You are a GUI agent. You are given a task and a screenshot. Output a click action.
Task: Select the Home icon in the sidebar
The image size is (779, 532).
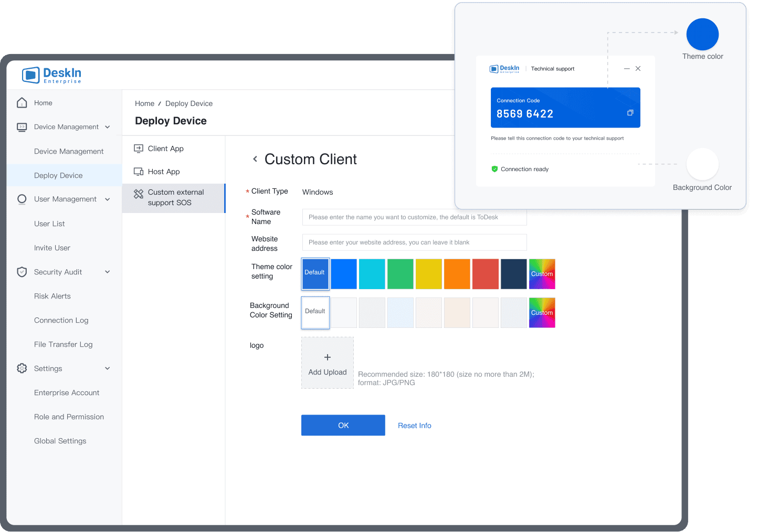[22, 103]
